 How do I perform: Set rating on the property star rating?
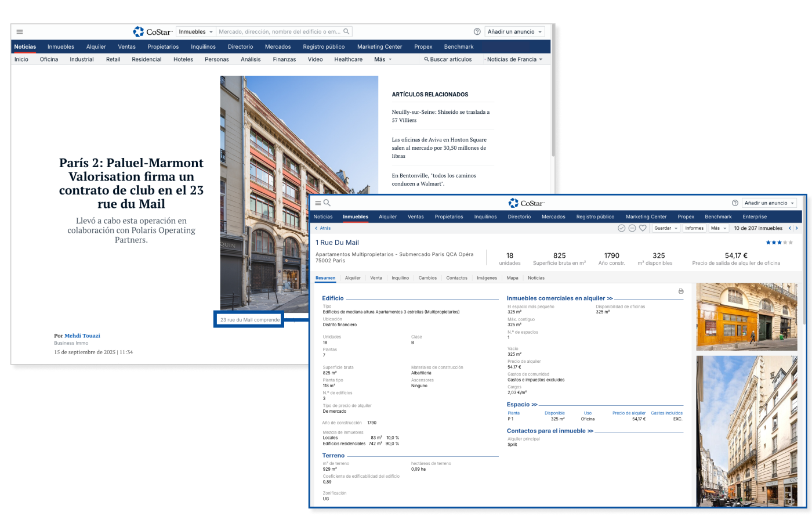point(779,243)
